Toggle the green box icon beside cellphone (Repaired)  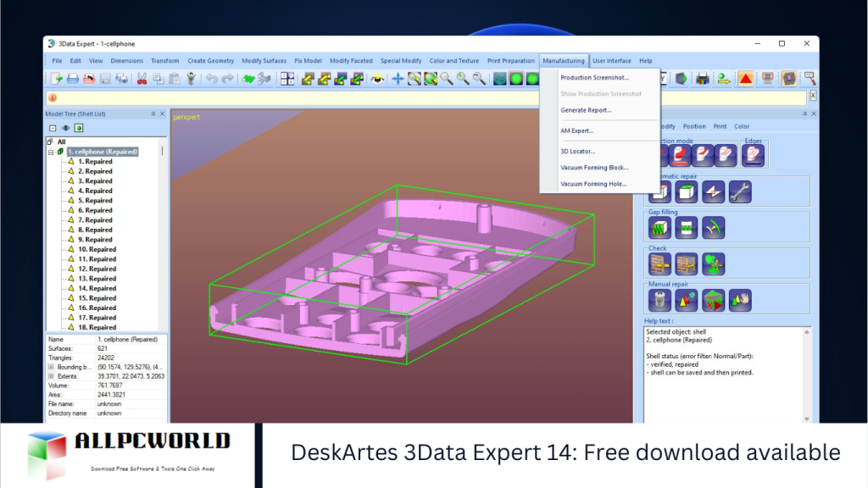point(60,152)
